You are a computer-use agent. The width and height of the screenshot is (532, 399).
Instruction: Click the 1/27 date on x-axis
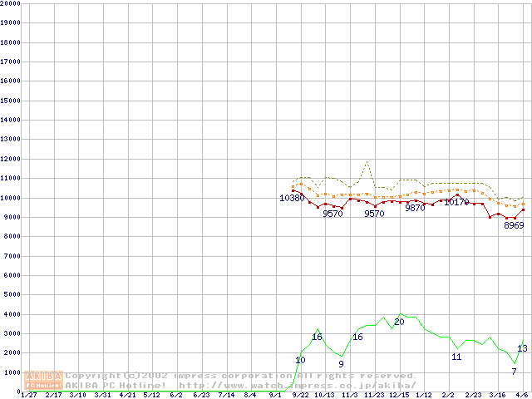click(x=27, y=395)
